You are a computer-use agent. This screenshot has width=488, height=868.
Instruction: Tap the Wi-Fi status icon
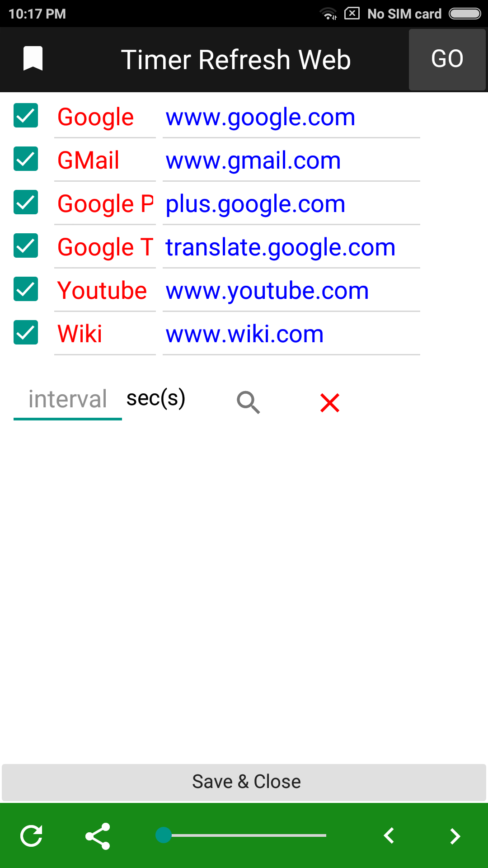tap(328, 14)
